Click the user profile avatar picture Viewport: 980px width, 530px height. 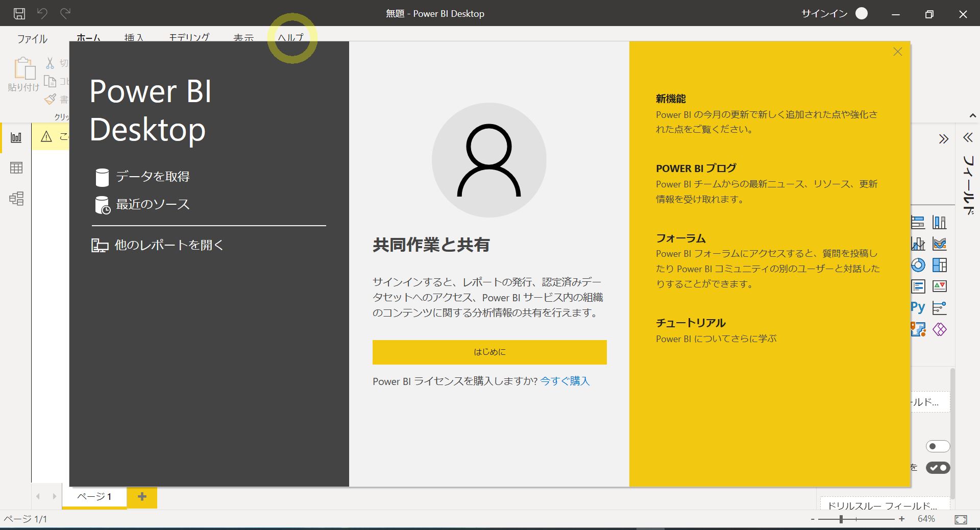[489, 160]
